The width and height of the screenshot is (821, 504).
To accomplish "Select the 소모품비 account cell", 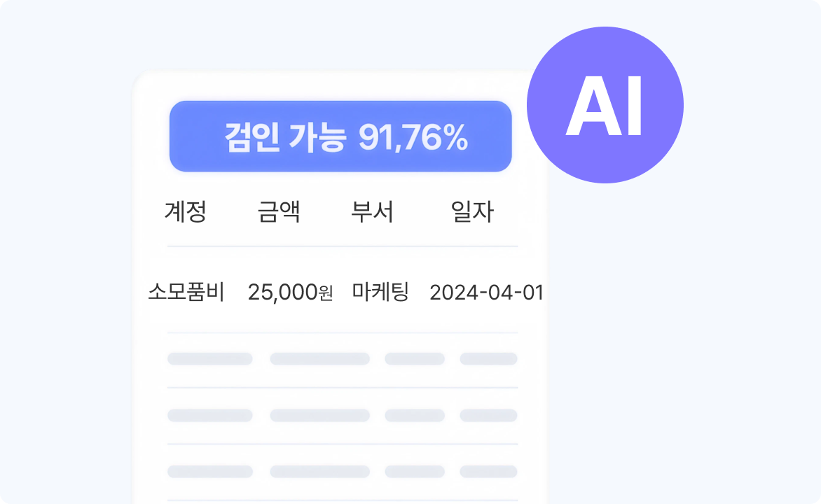I will 186,292.
